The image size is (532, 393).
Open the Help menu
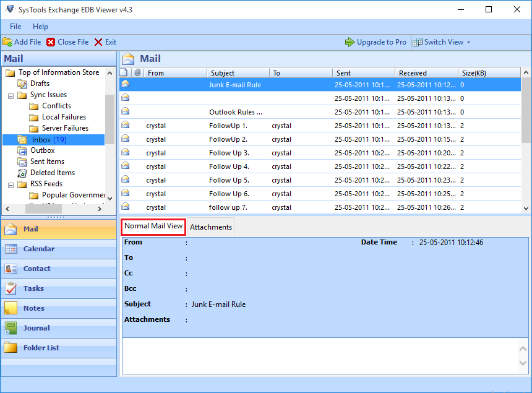(x=40, y=27)
